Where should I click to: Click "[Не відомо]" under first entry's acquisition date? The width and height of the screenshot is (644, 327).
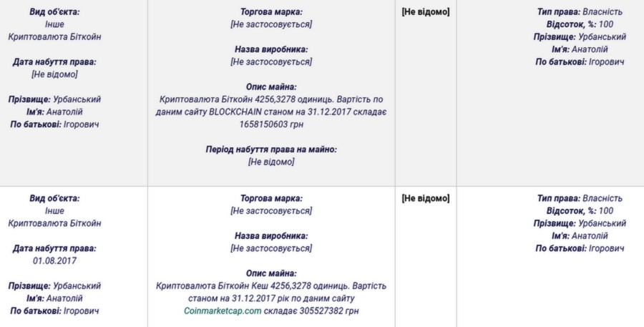(54, 74)
